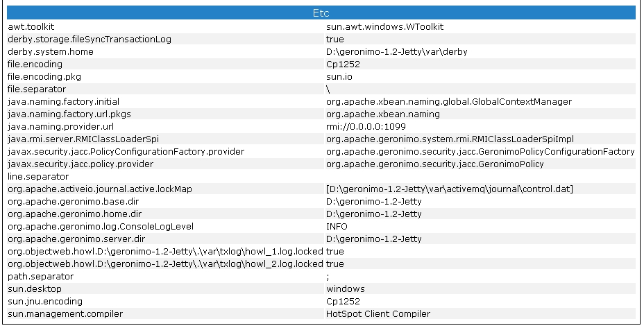The height and width of the screenshot is (328, 644).
Task: Click the line.separator property name
Action: coord(35,176)
